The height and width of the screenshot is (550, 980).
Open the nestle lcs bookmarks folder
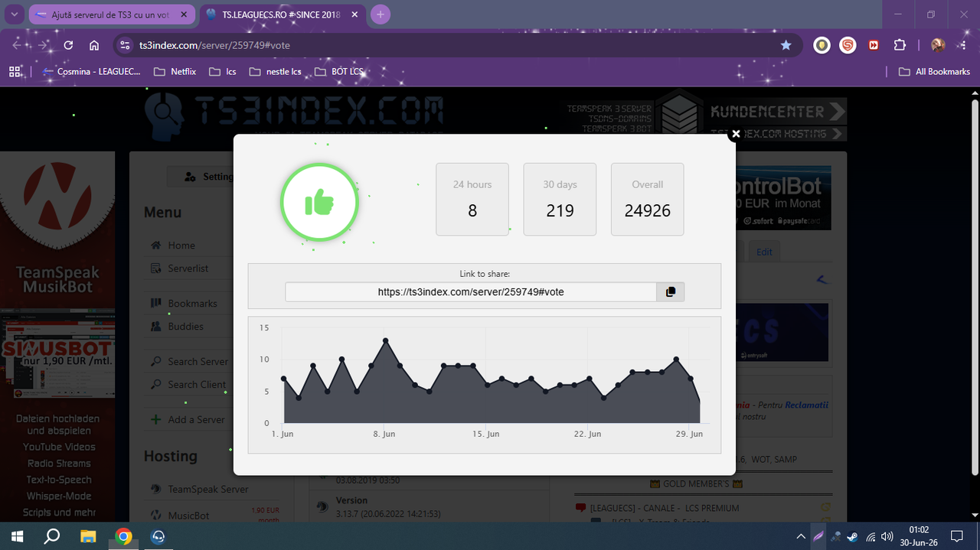click(x=276, y=71)
